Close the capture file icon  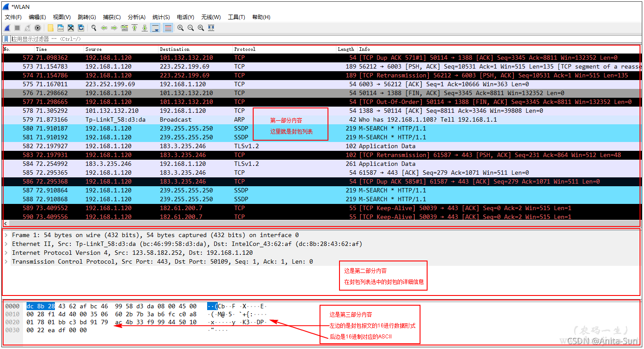pyautogui.click(x=71, y=28)
